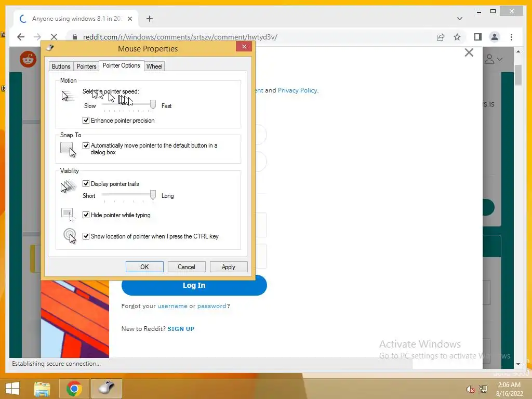
Task: Stop loading the page
Action: [x=54, y=37]
